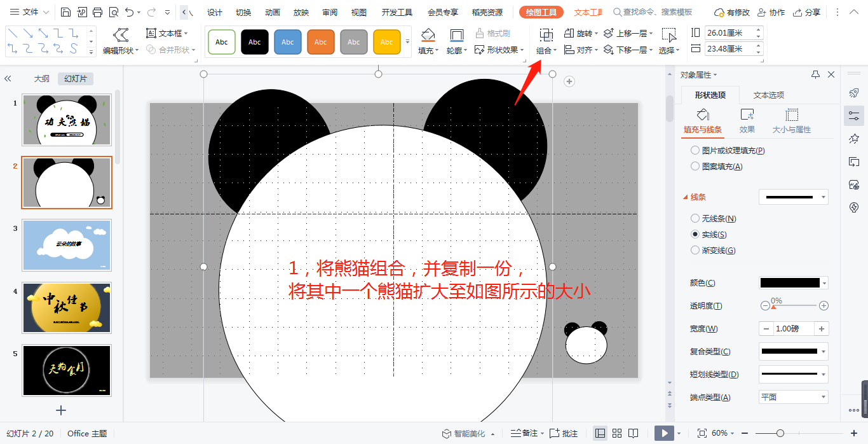Bring shape forward with 上移一层

coord(627,33)
